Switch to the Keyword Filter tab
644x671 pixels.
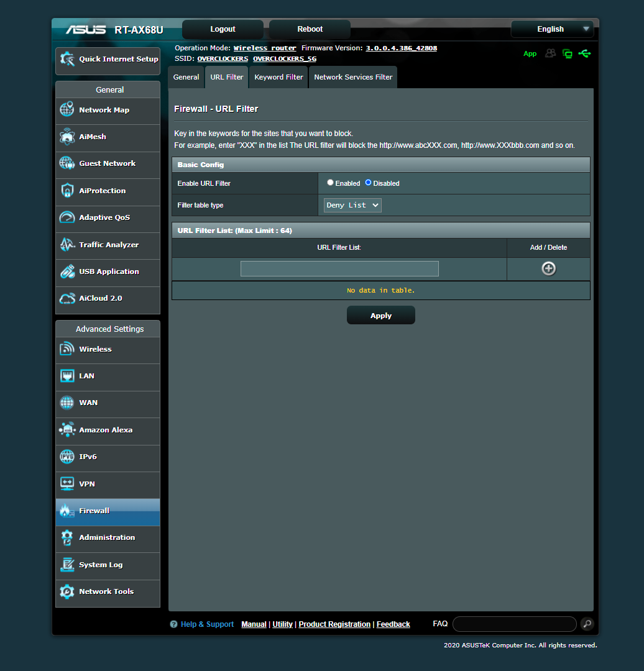[278, 77]
